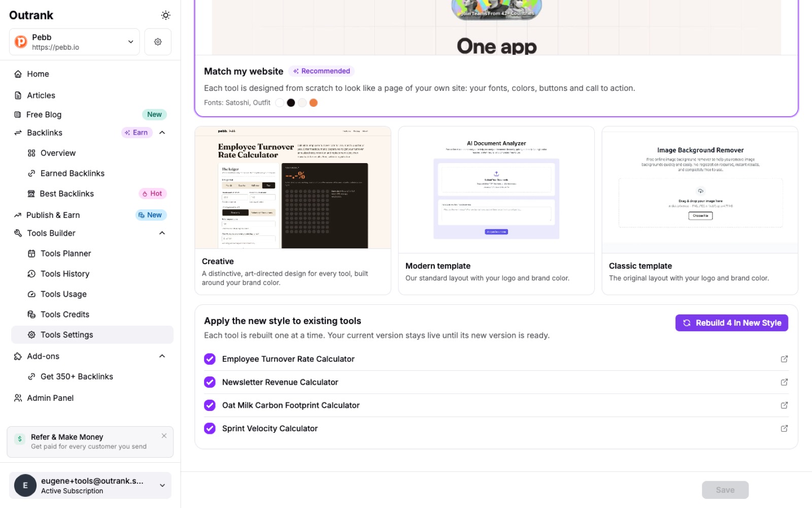812x508 pixels.
Task: Collapse the Tools Builder section
Action: click(162, 233)
